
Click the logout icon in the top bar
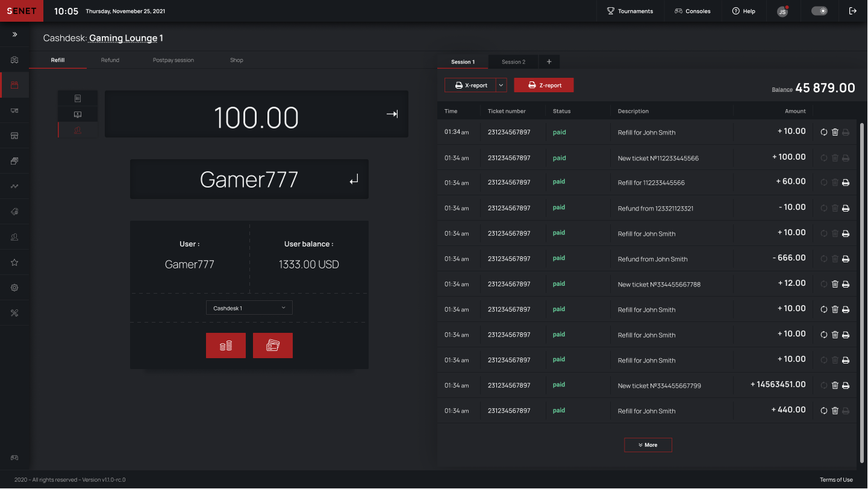[x=852, y=10]
